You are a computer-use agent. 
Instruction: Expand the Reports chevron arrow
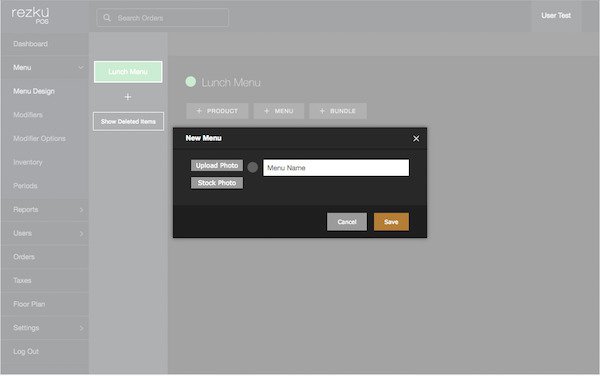pos(81,210)
